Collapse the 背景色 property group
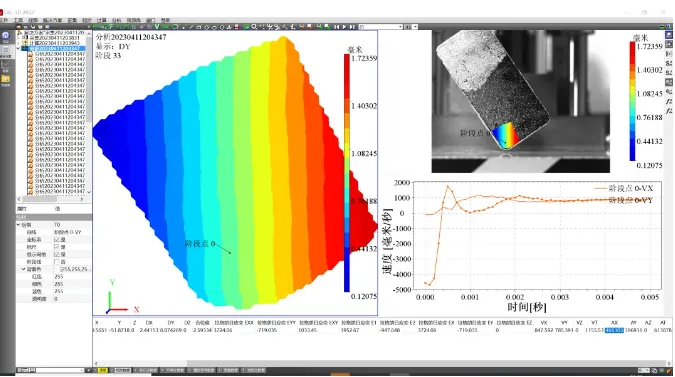 pyautogui.click(x=23, y=269)
